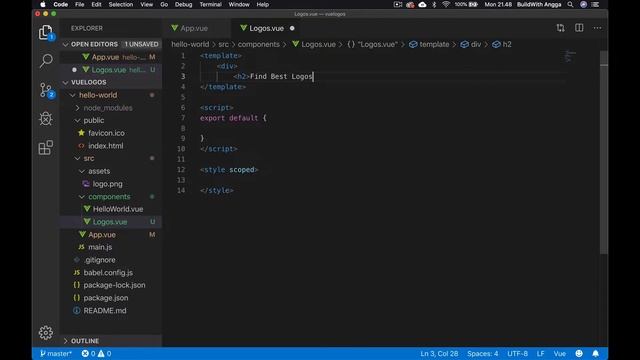Click the editor vertical scrollbar
Screen dimensions: 640x360
[604, 152]
